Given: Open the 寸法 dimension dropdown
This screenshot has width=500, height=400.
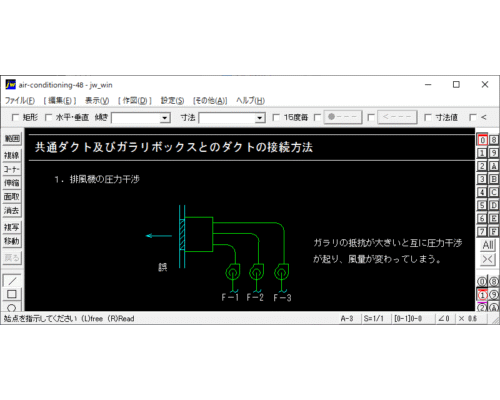Looking at the screenshot, I should pos(259,118).
